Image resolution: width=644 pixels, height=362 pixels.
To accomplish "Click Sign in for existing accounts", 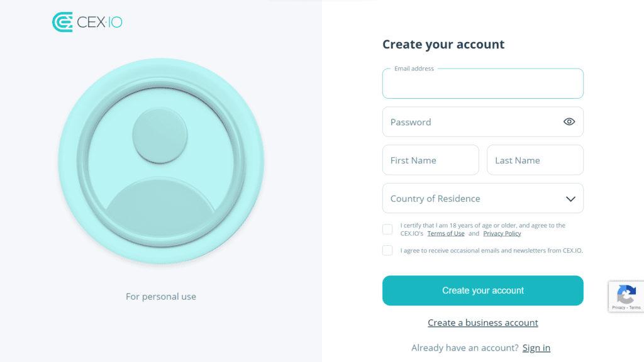I will coord(536,348).
